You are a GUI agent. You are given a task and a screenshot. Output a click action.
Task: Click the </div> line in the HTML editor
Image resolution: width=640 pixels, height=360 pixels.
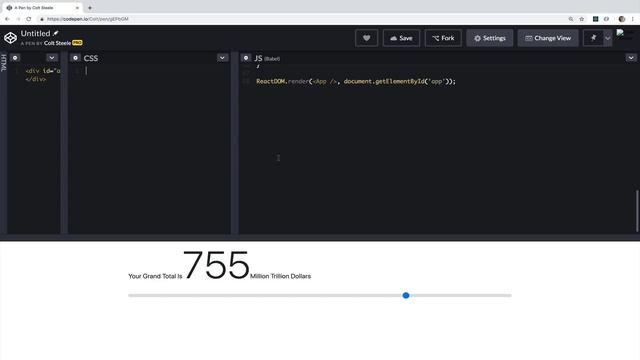[x=36, y=79]
